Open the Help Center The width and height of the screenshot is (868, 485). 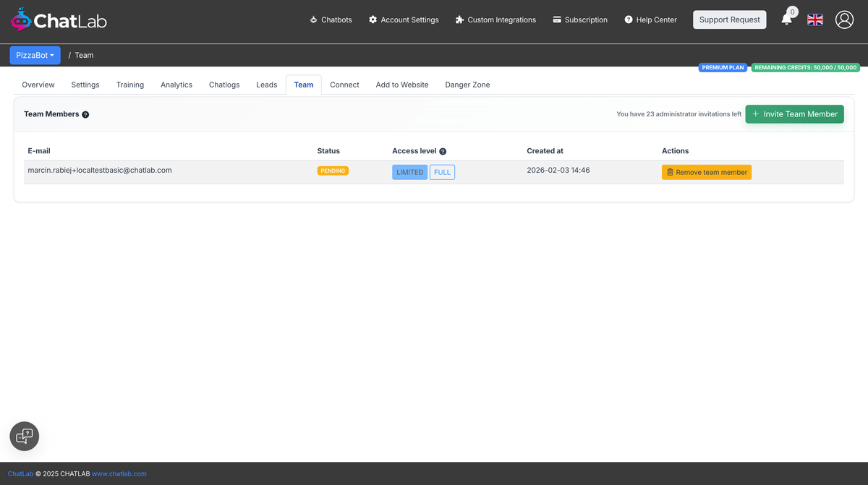pos(650,20)
